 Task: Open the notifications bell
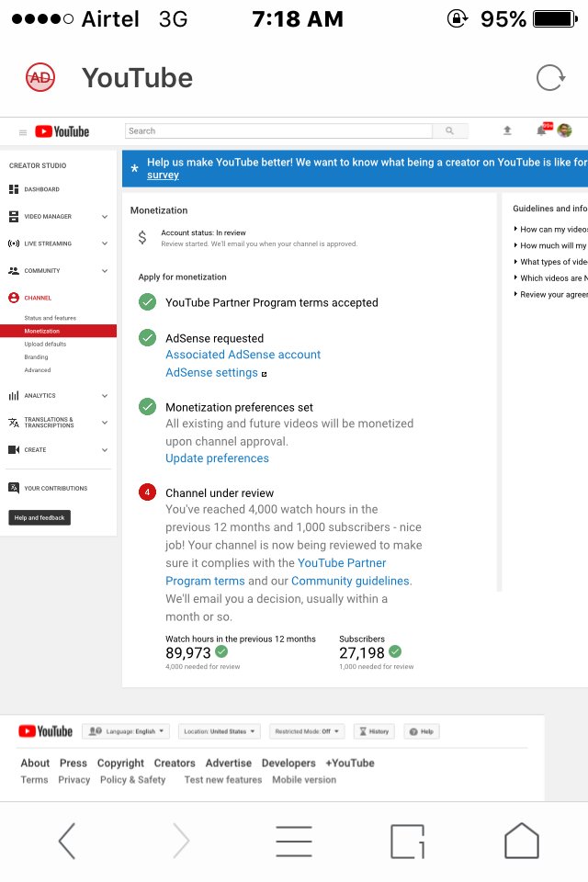(541, 130)
